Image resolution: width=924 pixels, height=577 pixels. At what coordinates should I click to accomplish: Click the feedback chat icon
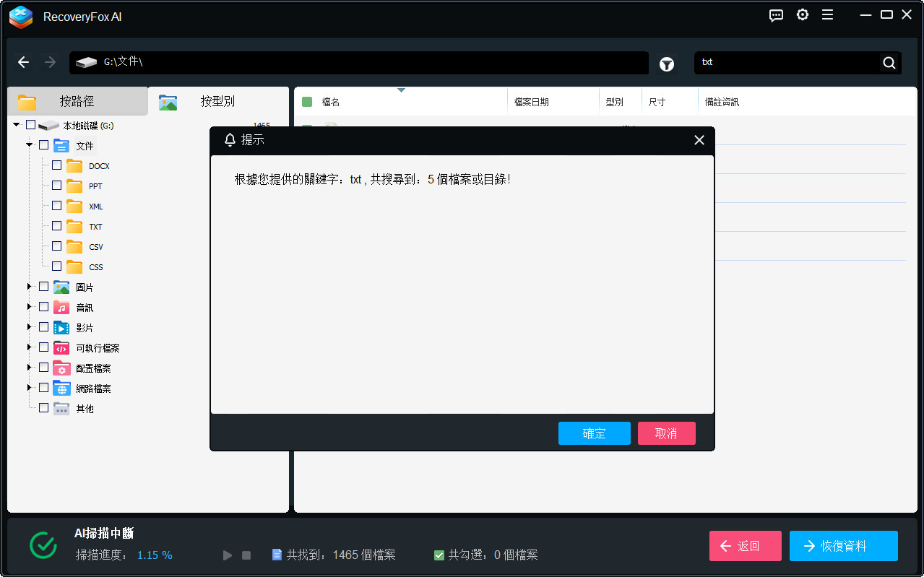tap(776, 15)
